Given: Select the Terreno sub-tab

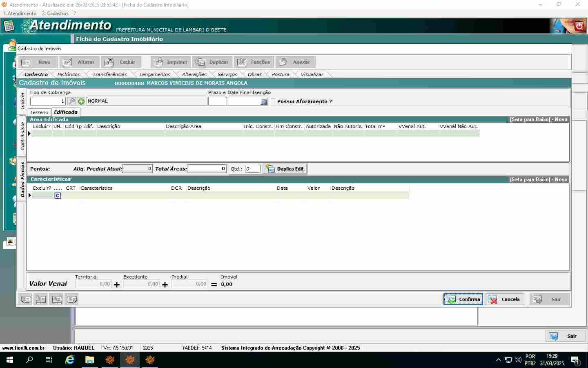Looking at the screenshot, I should click(39, 112).
